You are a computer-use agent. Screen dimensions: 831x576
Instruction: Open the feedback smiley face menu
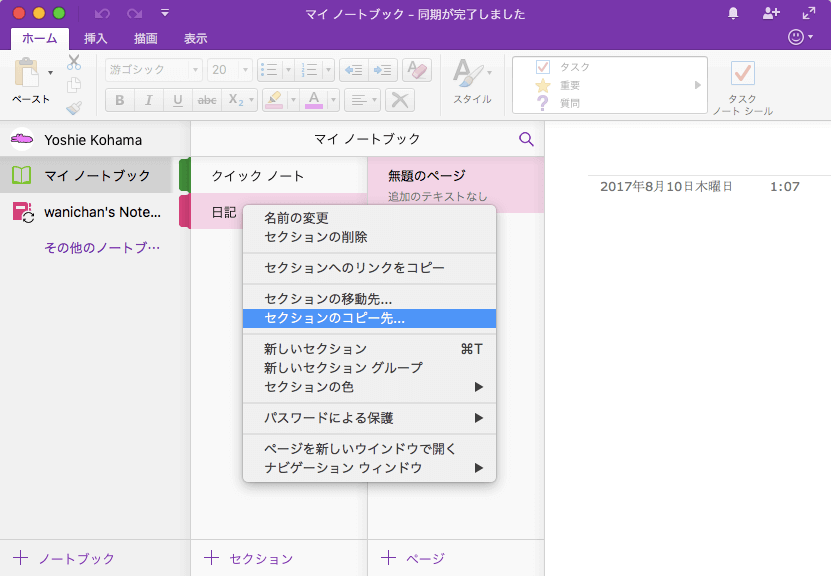800,37
